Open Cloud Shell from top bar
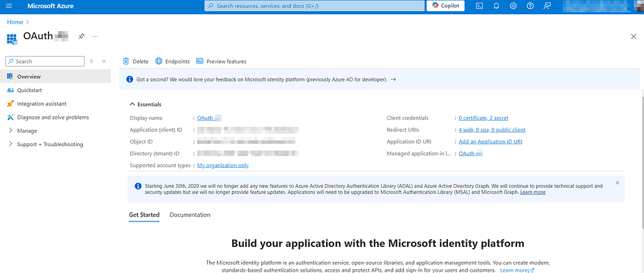This screenshot has height=273, width=644. (480, 6)
